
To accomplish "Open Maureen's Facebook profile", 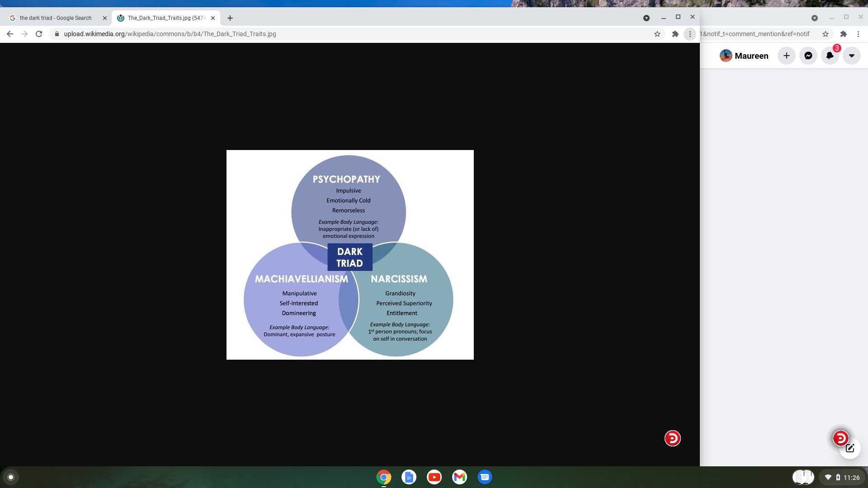I will click(744, 56).
